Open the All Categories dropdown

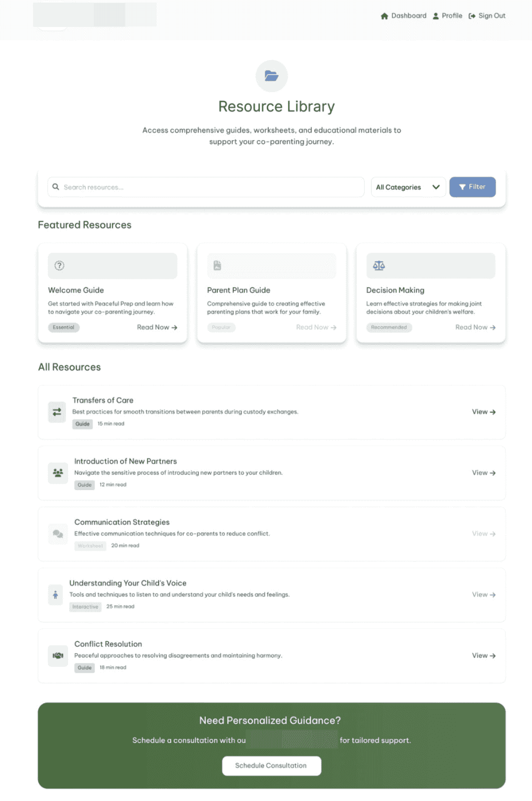[x=408, y=187]
